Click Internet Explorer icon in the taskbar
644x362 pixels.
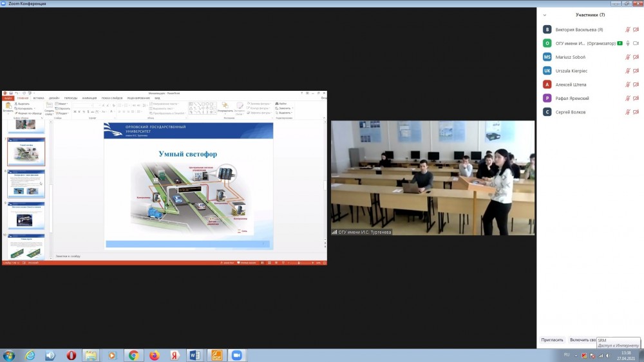click(x=30, y=355)
